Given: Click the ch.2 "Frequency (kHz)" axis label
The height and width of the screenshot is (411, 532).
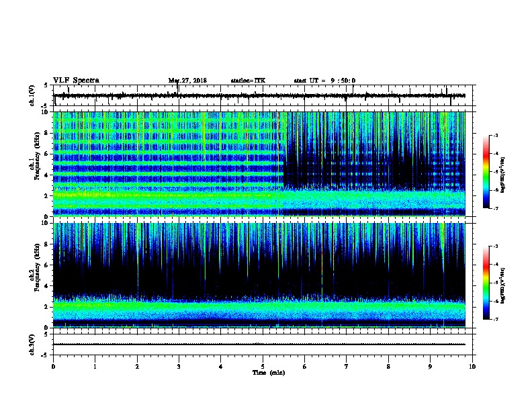Looking at the screenshot, I should [37, 267].
